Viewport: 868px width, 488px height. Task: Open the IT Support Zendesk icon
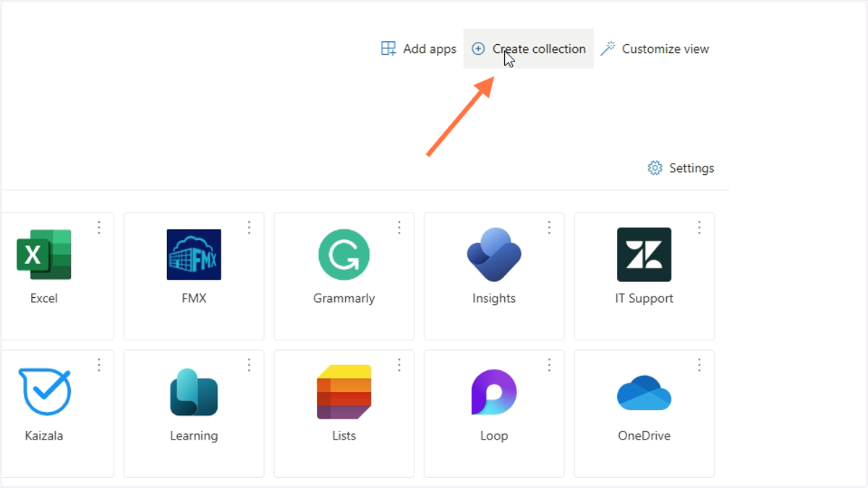point(644,254)
